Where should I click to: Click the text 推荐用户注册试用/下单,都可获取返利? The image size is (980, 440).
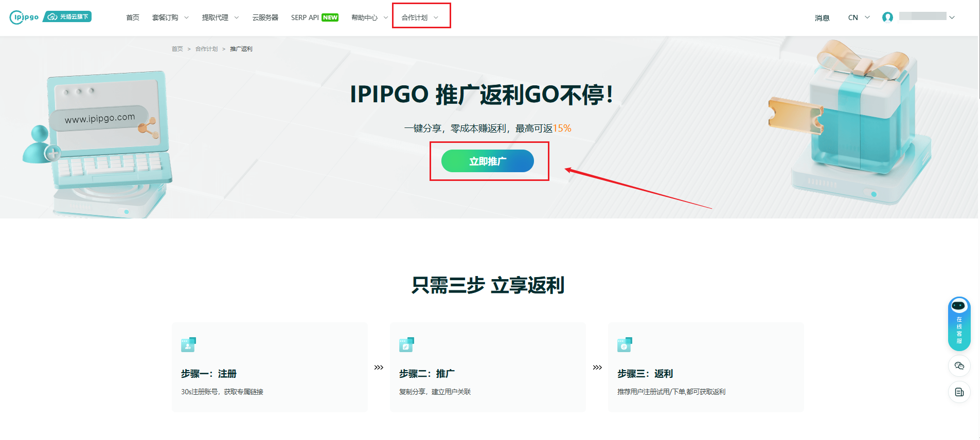tap(671, 392)
